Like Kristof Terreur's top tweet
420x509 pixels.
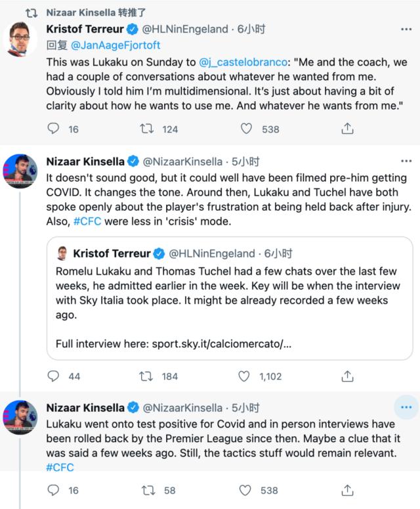tap(247, 129)
